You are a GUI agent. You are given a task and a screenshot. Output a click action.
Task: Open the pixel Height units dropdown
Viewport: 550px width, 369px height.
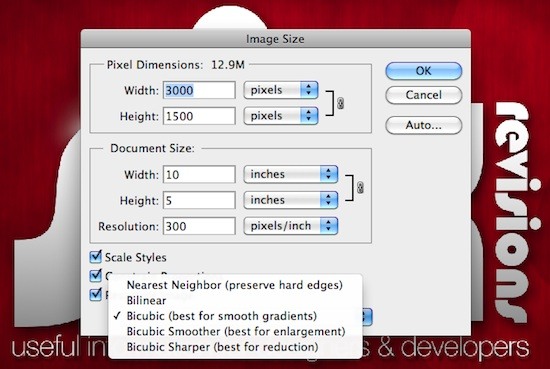(x=281, y=116)
